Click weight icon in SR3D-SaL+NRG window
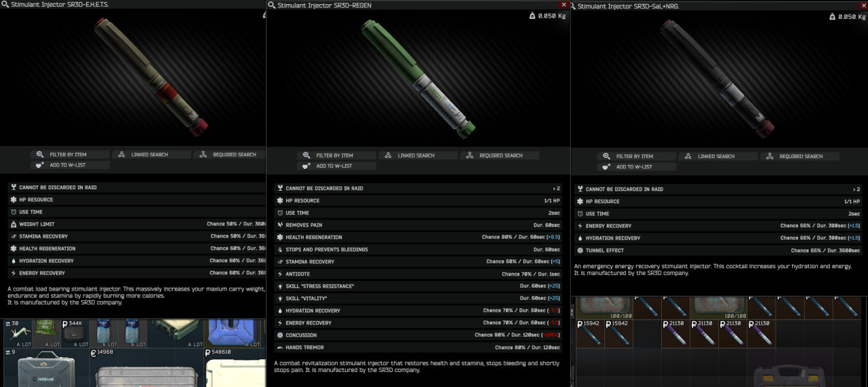Viewport: 868px width, 387px height. point(832,16)
